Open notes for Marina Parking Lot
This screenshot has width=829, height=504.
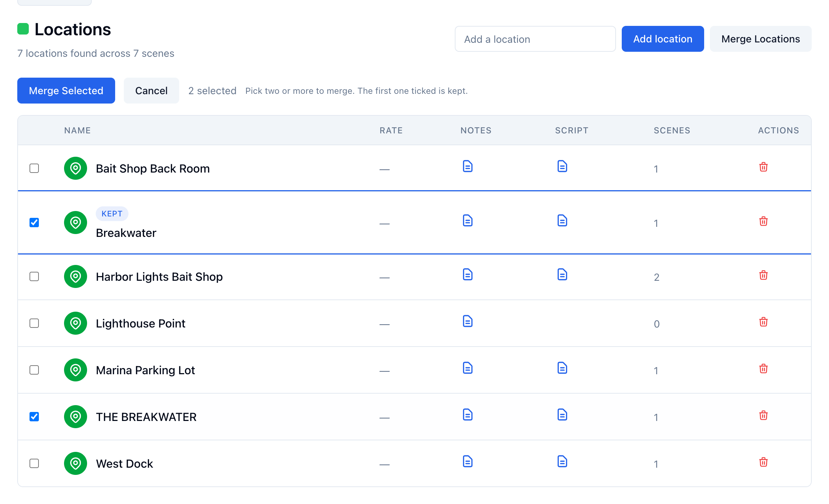tap(467, 368)
